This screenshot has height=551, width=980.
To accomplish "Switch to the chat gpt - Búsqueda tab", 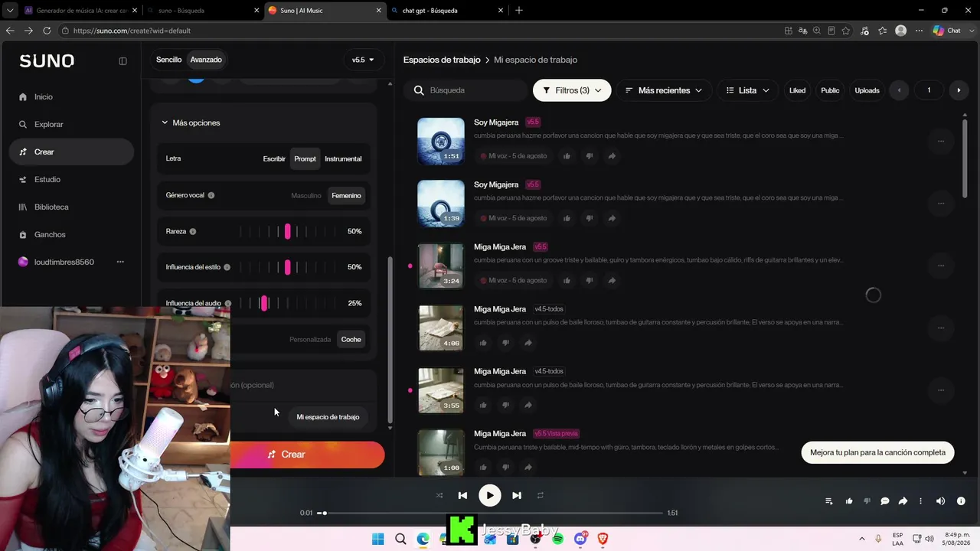I will pos(446,11).
